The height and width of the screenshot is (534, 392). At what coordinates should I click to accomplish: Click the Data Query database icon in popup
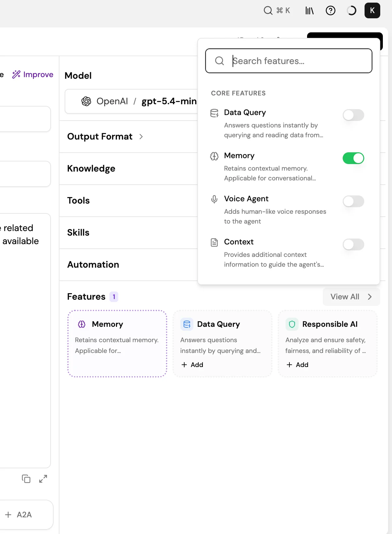[214, 113]
